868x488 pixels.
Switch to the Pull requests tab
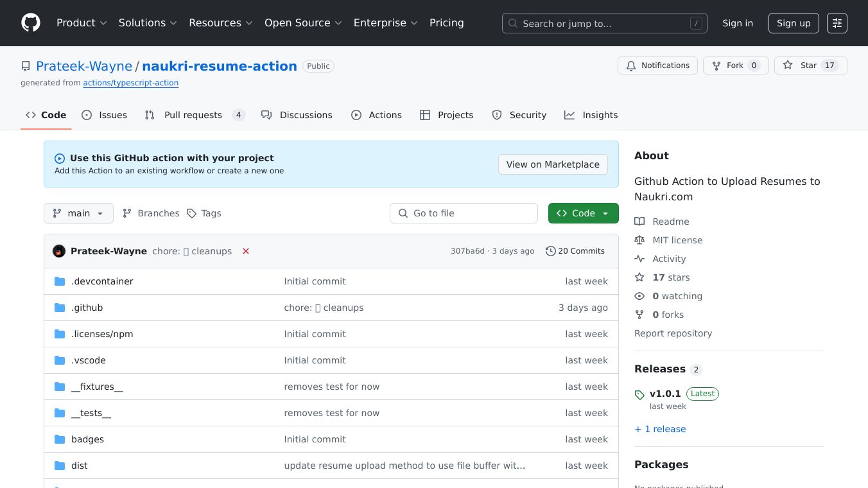(193, 115)
